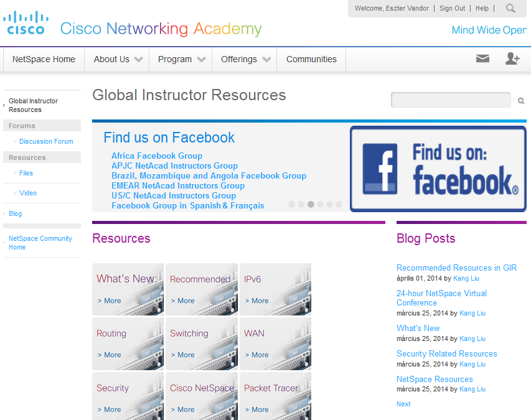Screen dimensions: 531x420
Task: Open author Kang Liu on április 01 post
Action: (466, 279)
